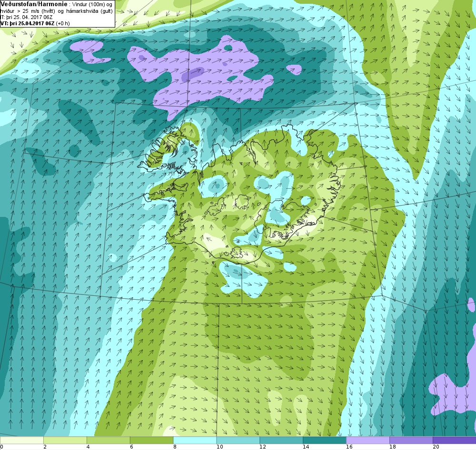Click the medium purple 18–20 m/s legend swatch

point(411,440)
